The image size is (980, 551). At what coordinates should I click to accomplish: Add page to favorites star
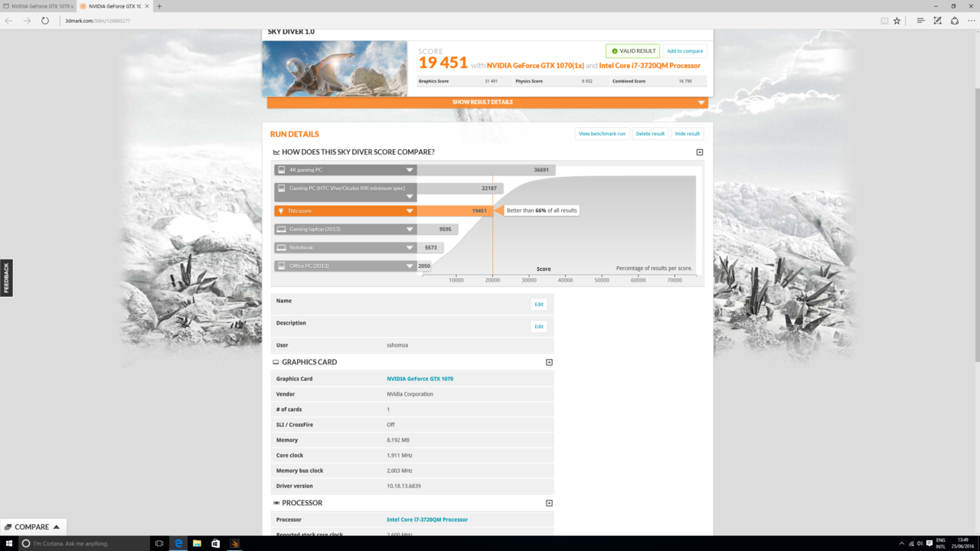click(x=897, y=21)
